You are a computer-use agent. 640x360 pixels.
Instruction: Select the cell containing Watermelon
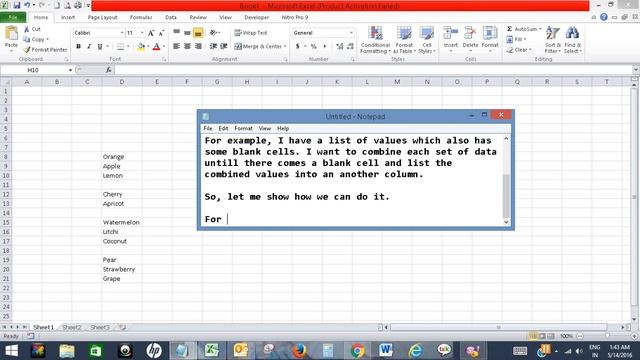122,222
